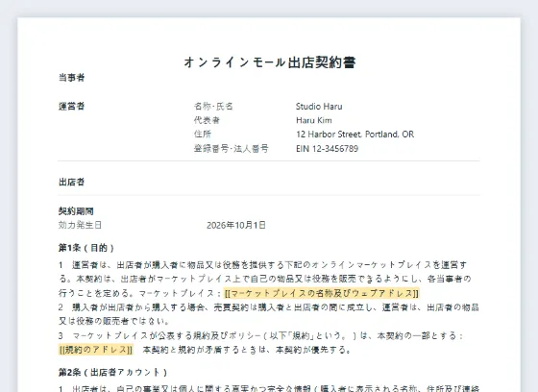The height and width of the screenshot is (392, 538).
Task: Click paragraph 3 about 規約及びポリシー
Action: [262, 343]
